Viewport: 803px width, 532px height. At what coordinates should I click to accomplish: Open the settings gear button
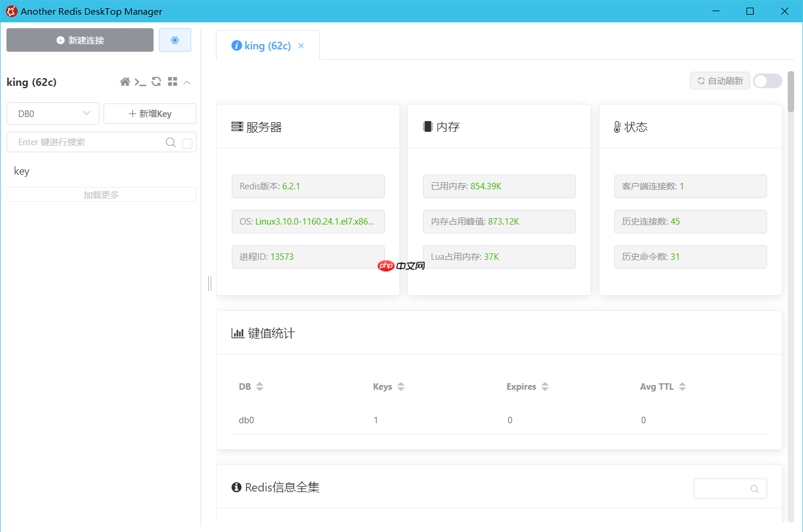(x=175, y=39)
